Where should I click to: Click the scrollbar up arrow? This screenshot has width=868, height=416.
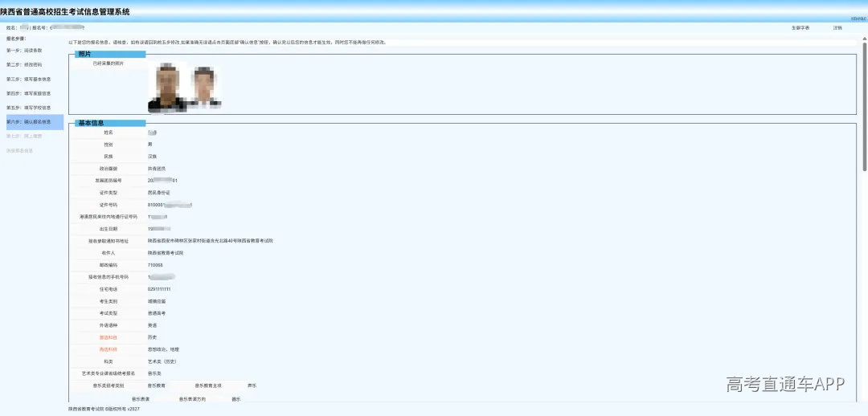pos(865,39)
